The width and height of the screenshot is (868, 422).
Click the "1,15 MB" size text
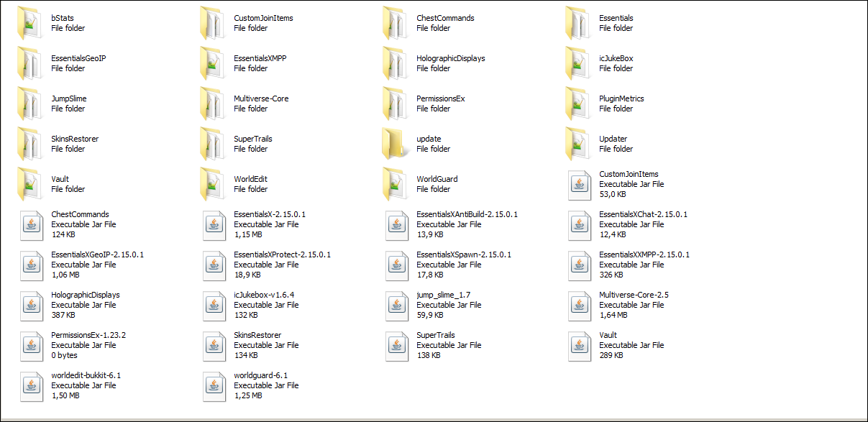coord(248,234)
